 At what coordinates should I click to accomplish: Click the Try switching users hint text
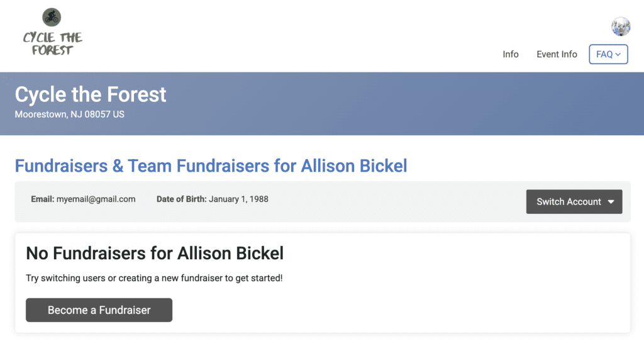(154, 278)
